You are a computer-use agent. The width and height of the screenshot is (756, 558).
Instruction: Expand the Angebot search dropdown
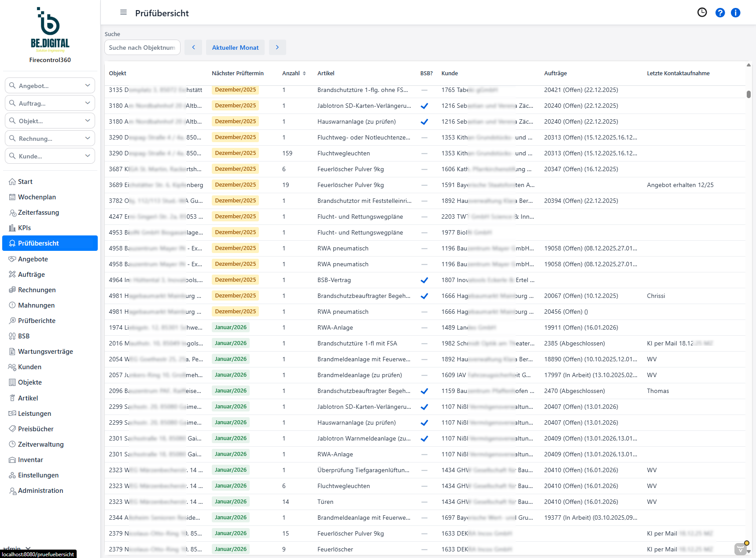87,85
